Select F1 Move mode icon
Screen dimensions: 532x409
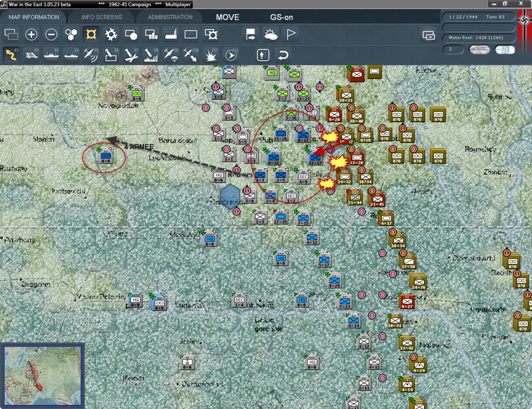pyautogui.click(x=11, y=55)
